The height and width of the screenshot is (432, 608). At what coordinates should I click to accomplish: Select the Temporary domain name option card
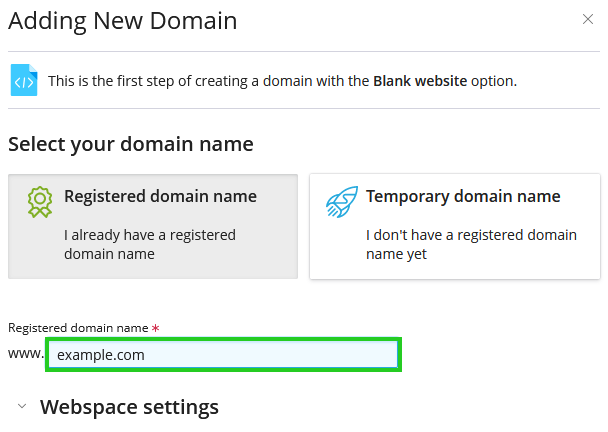tap(454, 227)
